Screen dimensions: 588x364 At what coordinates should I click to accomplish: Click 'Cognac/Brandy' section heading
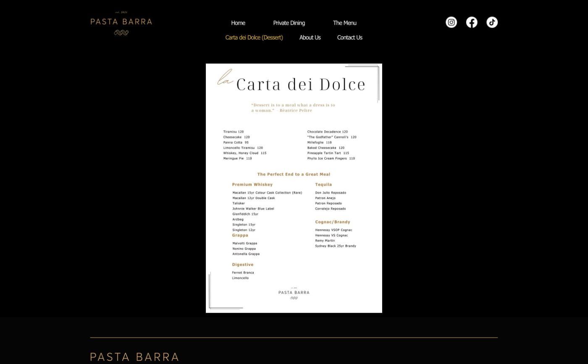tap(332, 222)
